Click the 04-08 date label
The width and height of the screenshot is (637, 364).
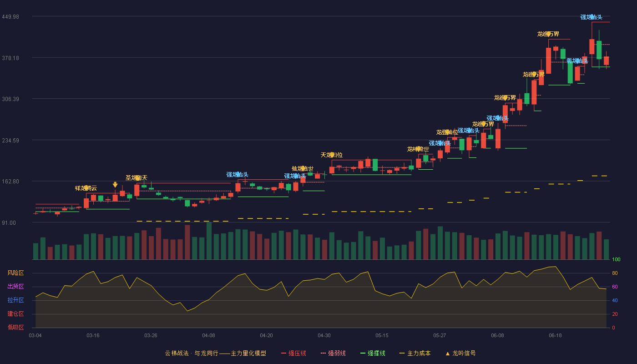(208, 335)
